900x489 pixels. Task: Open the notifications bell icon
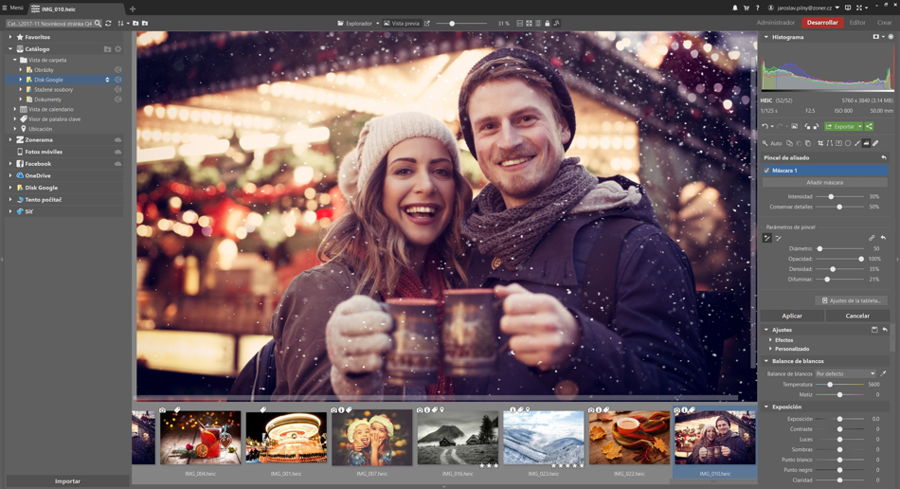(x=735, y=8)
